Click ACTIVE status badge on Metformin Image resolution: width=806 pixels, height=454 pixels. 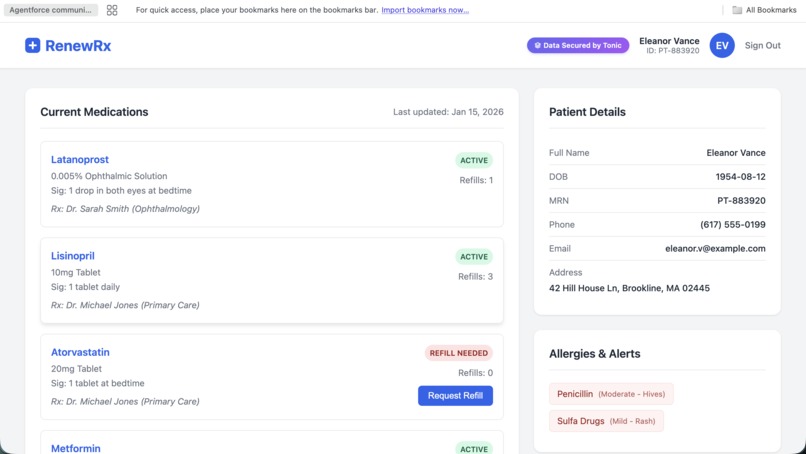pyautogui.click(x=474, y=448)
